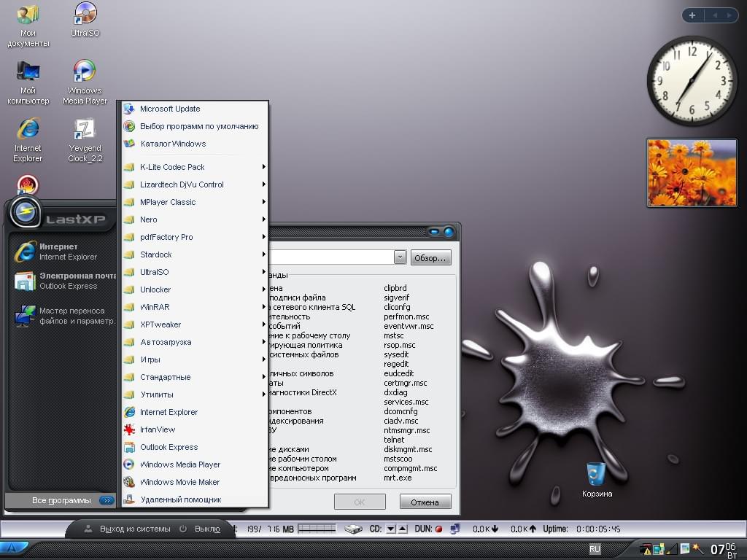The width and height of the screenshot is (747, 560).
Task: Open the Мой компьютер desktop icon
Action: tap(28, 82)
